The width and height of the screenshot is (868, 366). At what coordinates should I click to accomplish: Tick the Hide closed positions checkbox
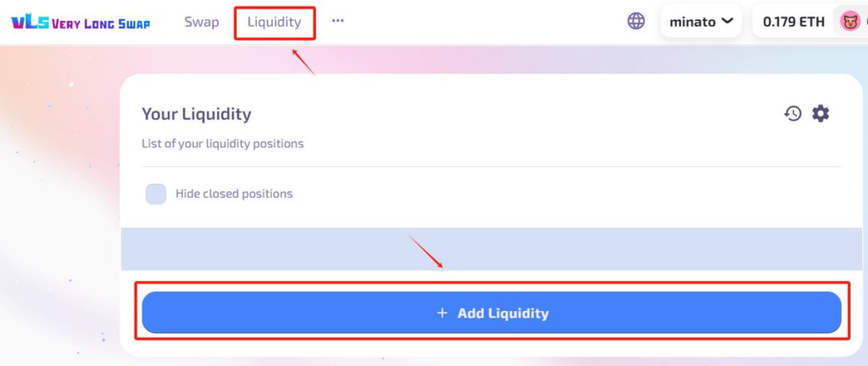pyautogui.click(x=156, y=194)
